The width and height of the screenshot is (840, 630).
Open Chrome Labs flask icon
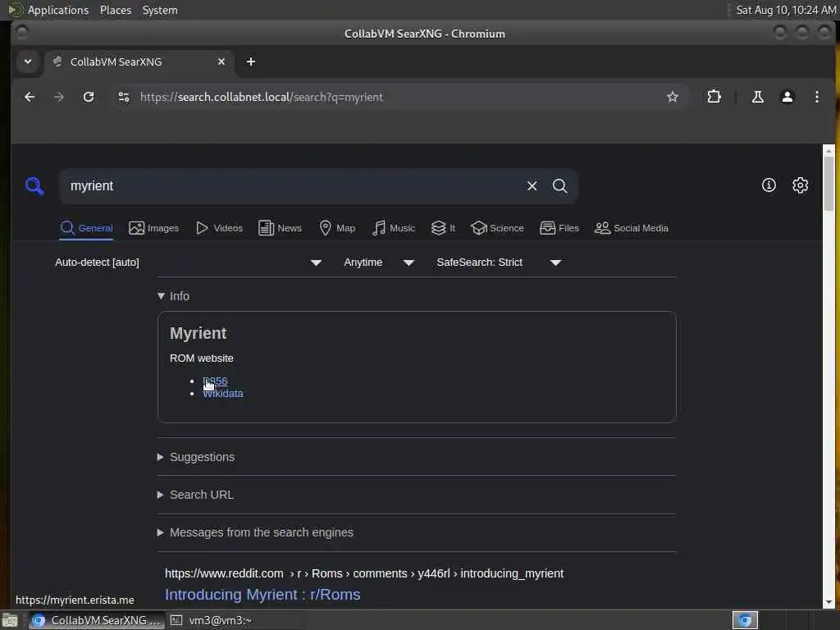click(x=757, y=97)
